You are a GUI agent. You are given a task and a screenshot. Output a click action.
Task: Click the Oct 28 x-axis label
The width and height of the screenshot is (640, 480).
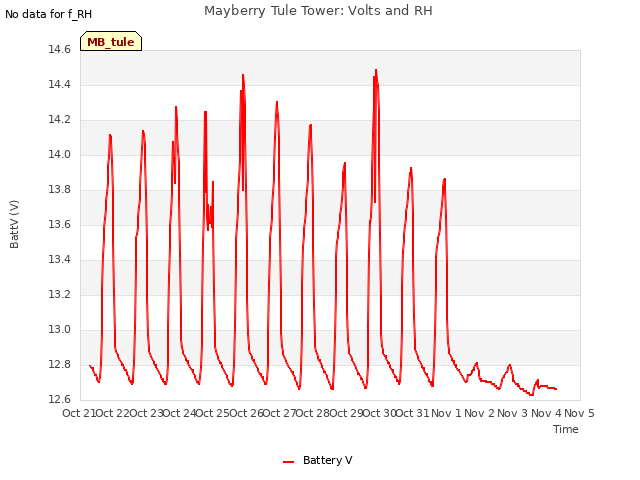point(313,413)
